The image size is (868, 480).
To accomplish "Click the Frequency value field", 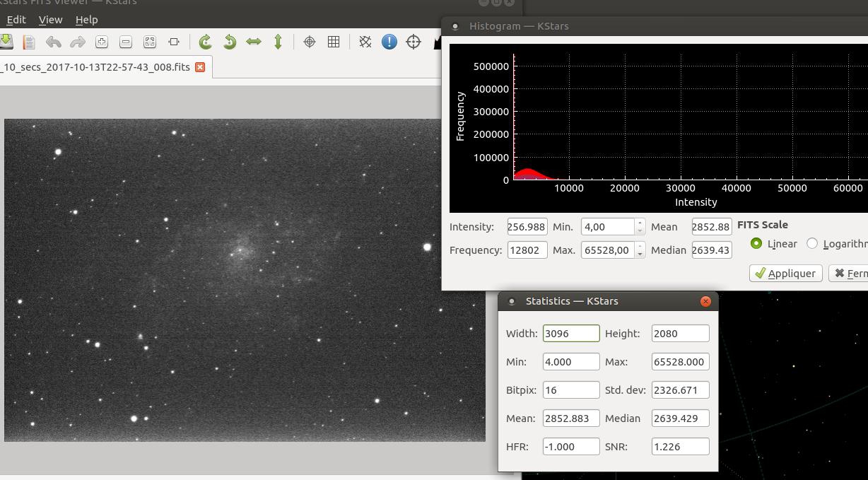I will 527,250.
